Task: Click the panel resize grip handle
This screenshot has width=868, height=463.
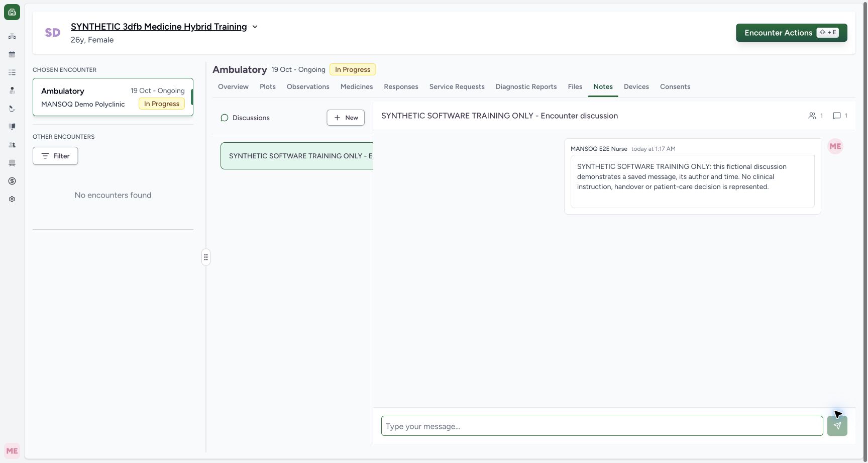Action: point(206,257)
